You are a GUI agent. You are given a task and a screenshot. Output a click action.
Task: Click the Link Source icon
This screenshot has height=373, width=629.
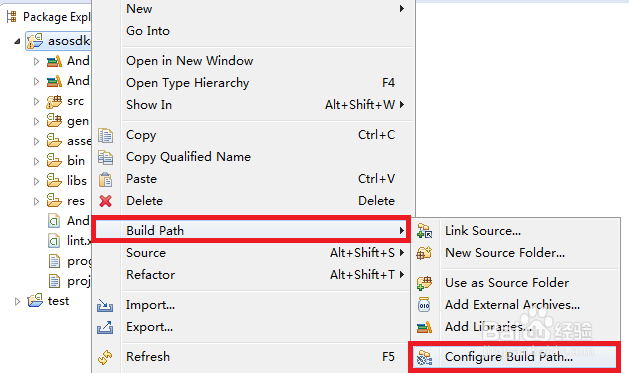point(424,231)
